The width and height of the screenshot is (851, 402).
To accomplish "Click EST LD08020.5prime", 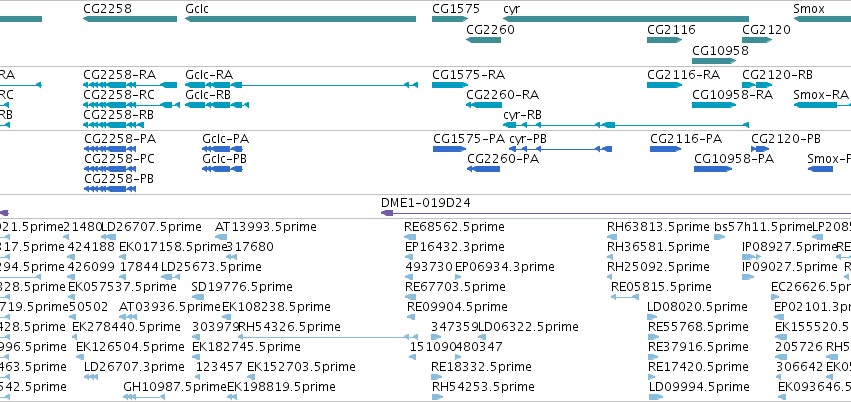I will (x=697, y=307).
